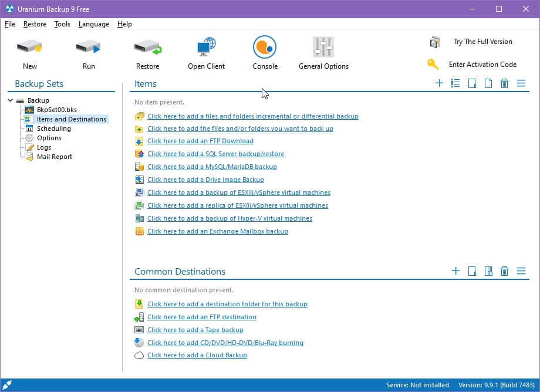Collapse the Backup tree node
The image size is (540, 392).
point(11,100)
